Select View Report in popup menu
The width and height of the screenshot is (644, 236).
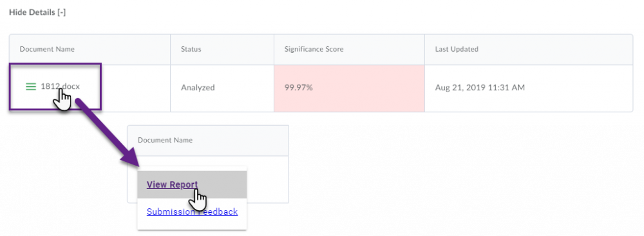[172, 184]
